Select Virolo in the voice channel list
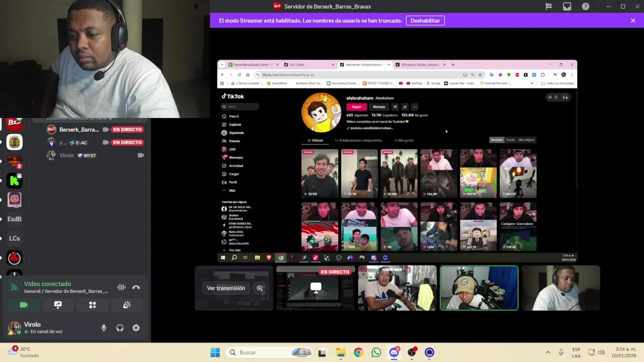 [x=66, y=155]
